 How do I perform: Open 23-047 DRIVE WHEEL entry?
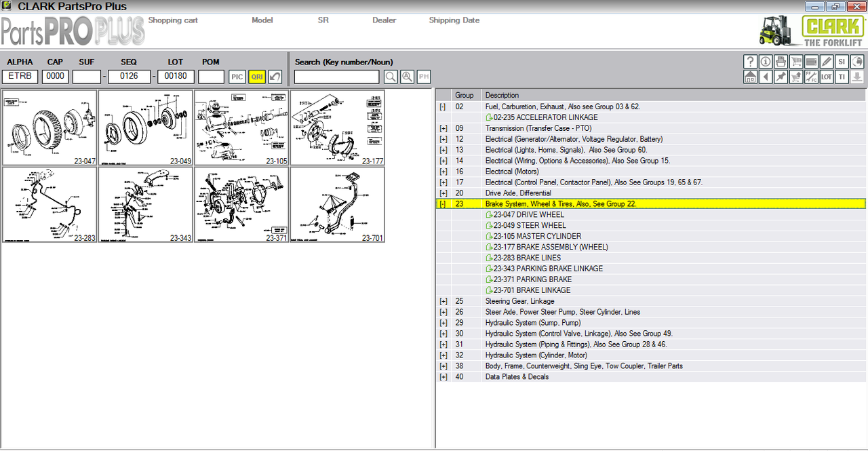pyautogui.click(x=525, y=215)
